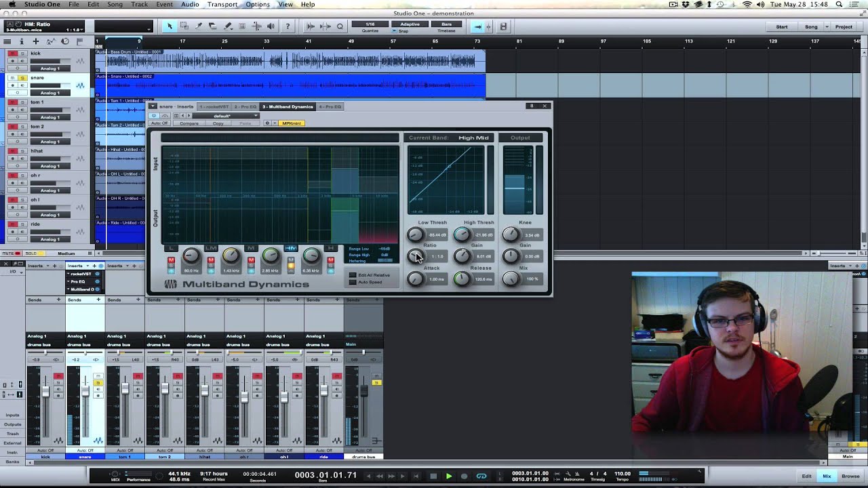Image resolution: width=868 pixels, height=488 pixels.
Task: Click the add tracks plus icon
Action: tap(36, 41)
